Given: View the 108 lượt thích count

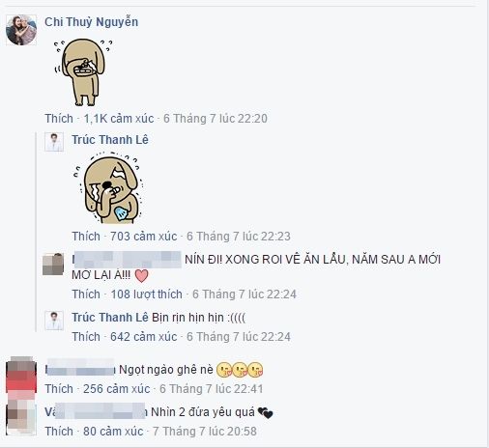Looking at the screenshot, I should (146, 294).
